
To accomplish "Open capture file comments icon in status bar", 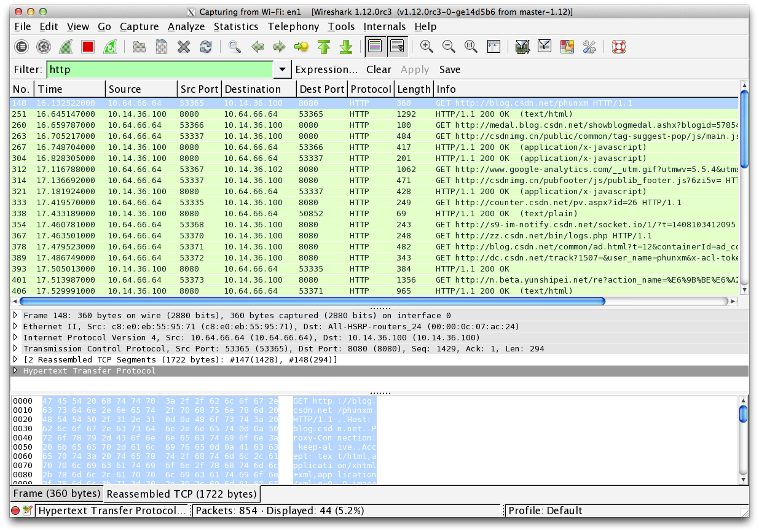I will pyautogui.click(x=27, y=510).
